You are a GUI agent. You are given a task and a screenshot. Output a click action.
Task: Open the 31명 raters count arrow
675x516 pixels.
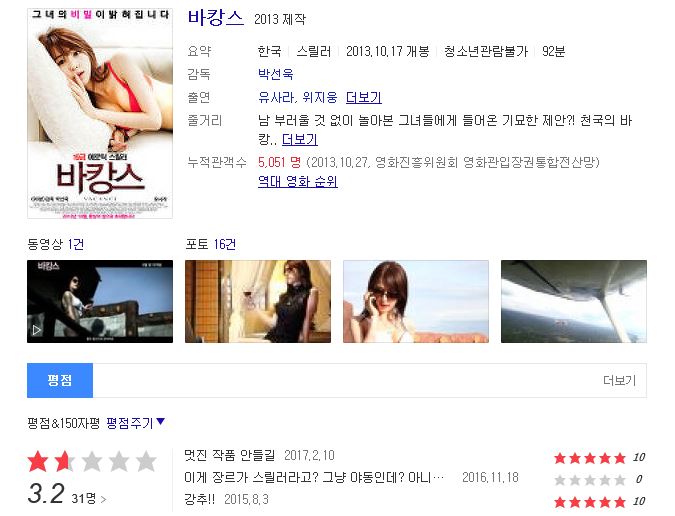(x=103, y=499)
